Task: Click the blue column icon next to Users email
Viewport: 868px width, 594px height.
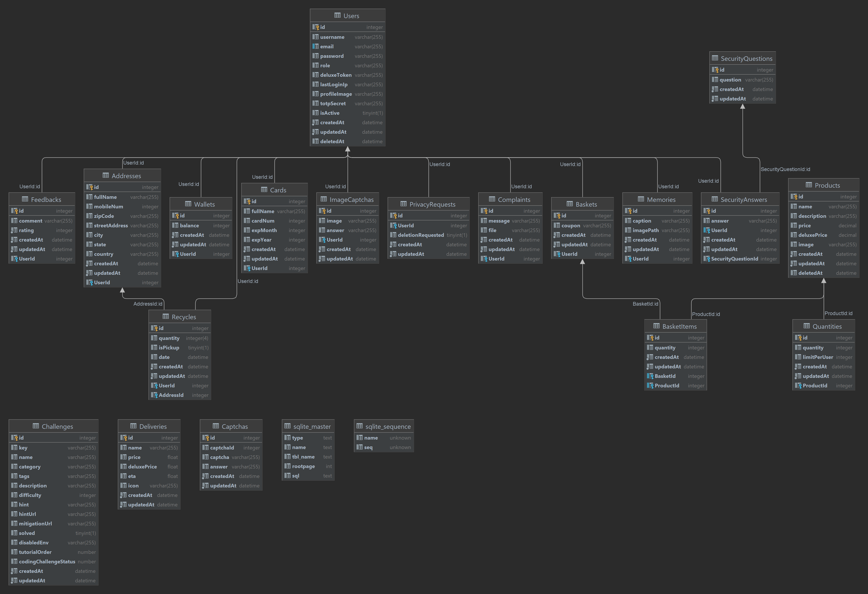Action: (316, 46)
